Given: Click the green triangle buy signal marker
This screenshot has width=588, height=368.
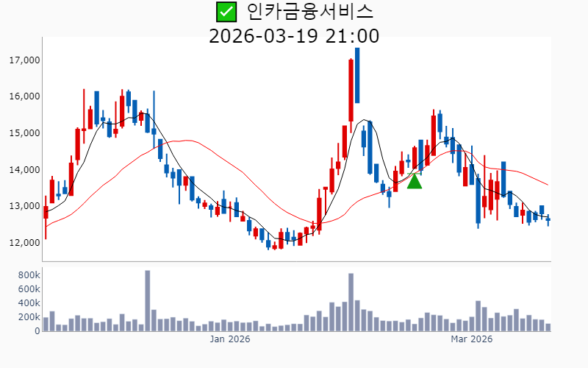Looking at the screenshot, I should 415,181.
